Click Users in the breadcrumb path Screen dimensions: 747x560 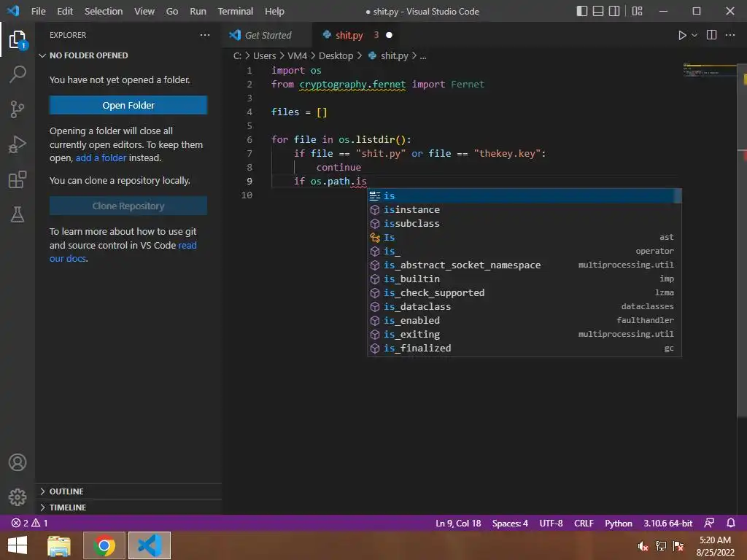coord(264,55)
